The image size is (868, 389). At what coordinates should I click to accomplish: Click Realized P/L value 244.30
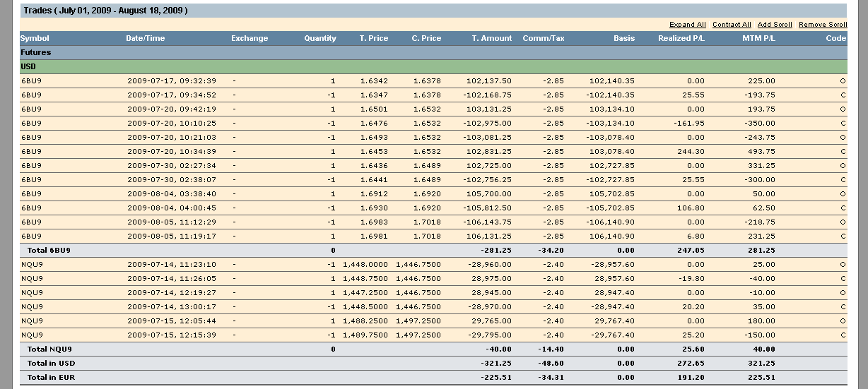tap(693, 151)
